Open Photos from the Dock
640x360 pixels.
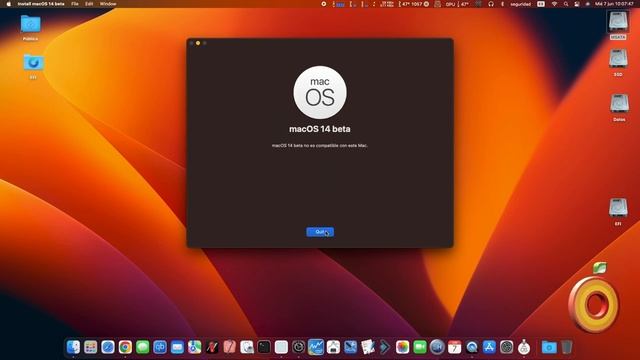[402, 347]
